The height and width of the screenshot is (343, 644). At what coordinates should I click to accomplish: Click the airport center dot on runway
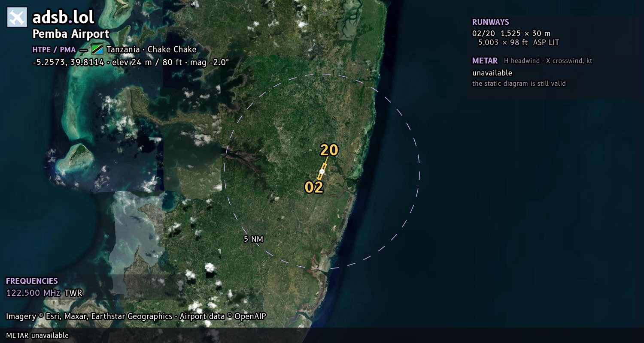click(322, 171)
